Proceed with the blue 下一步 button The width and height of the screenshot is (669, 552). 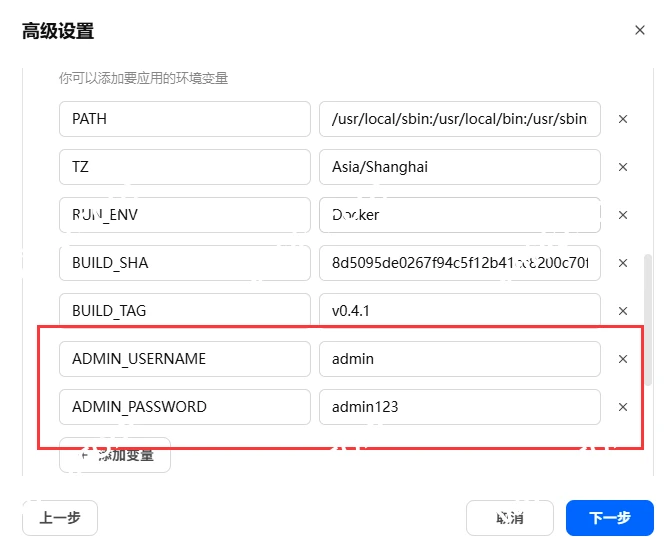pyautogui.click(x=609, y=518)
